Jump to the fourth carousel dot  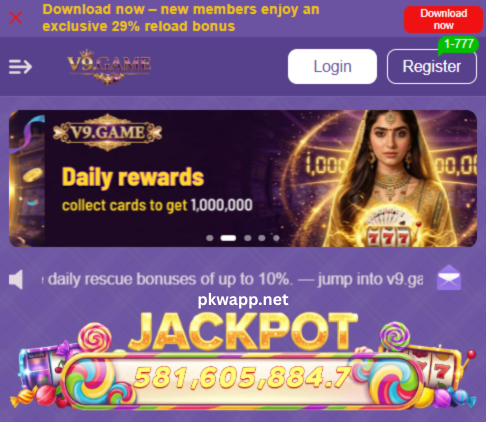pos(262,238)
